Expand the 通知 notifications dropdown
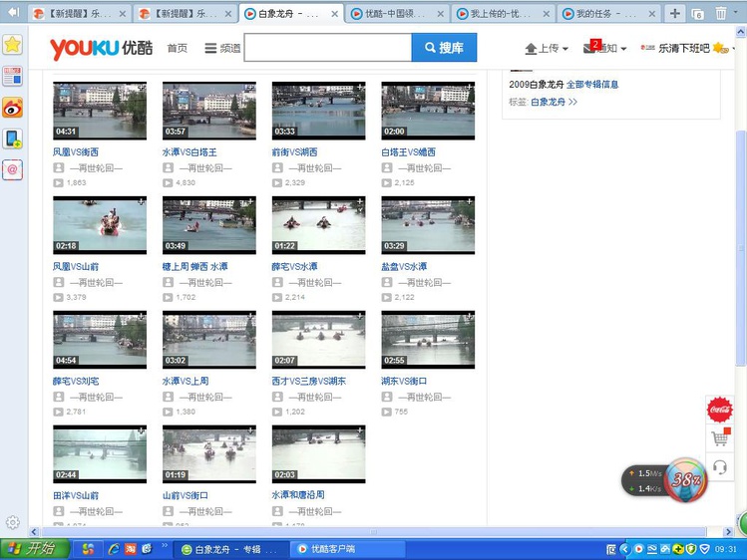 [x=605, y=48]
